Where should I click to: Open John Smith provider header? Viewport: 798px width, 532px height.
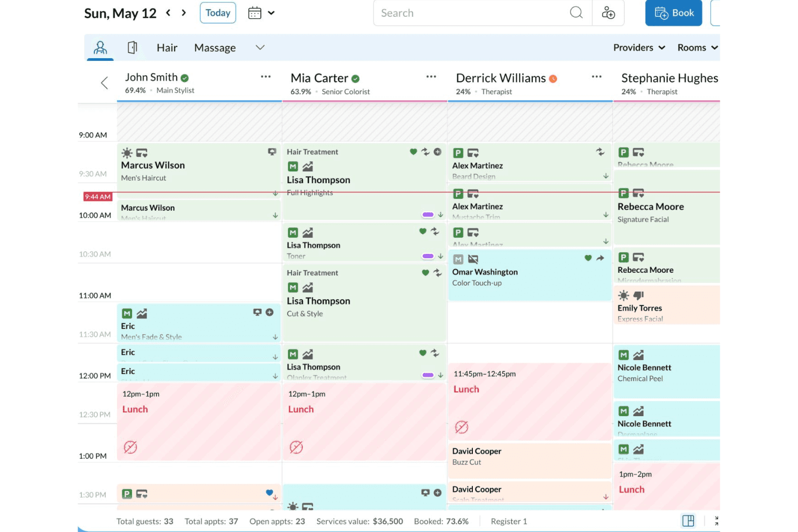[200, 84]
